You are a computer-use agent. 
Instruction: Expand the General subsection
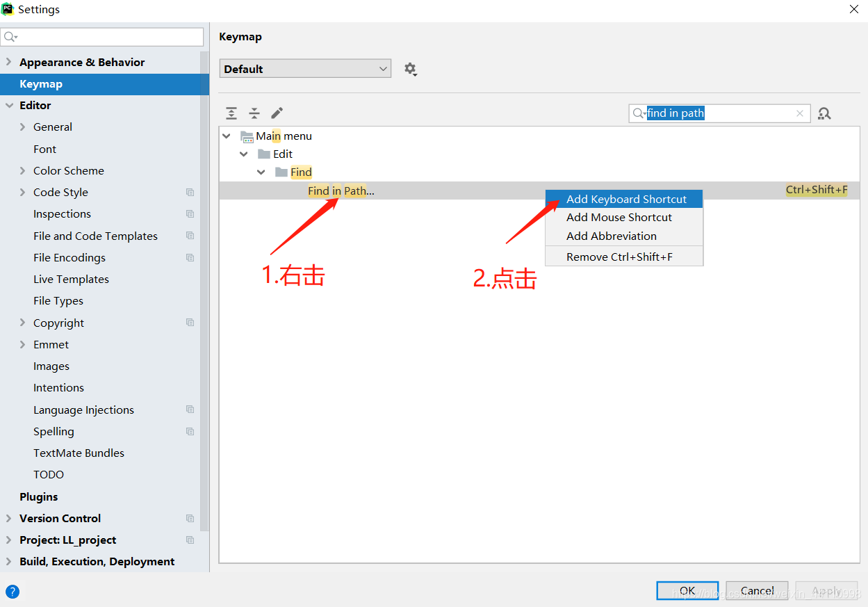pyautogui.click(x=23, y=127)
